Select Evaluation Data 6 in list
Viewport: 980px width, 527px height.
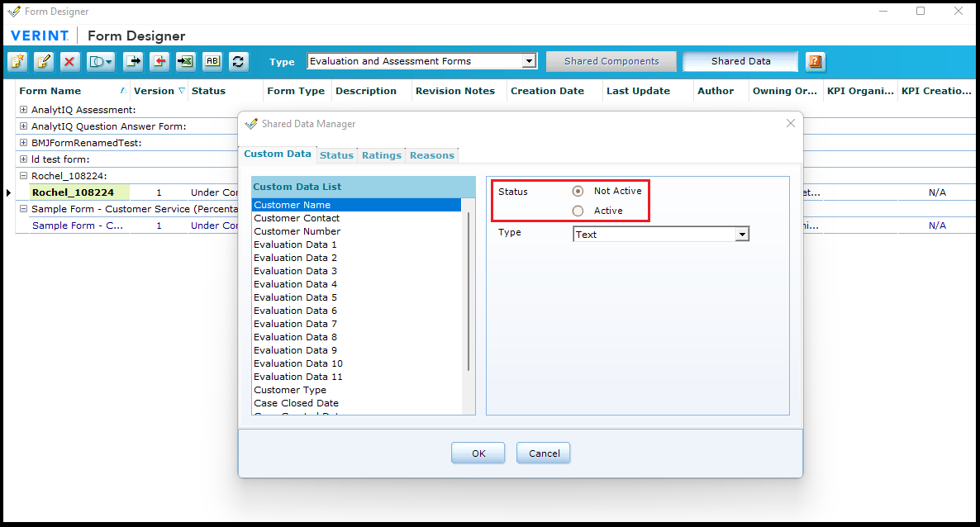(x=356, y=311)
